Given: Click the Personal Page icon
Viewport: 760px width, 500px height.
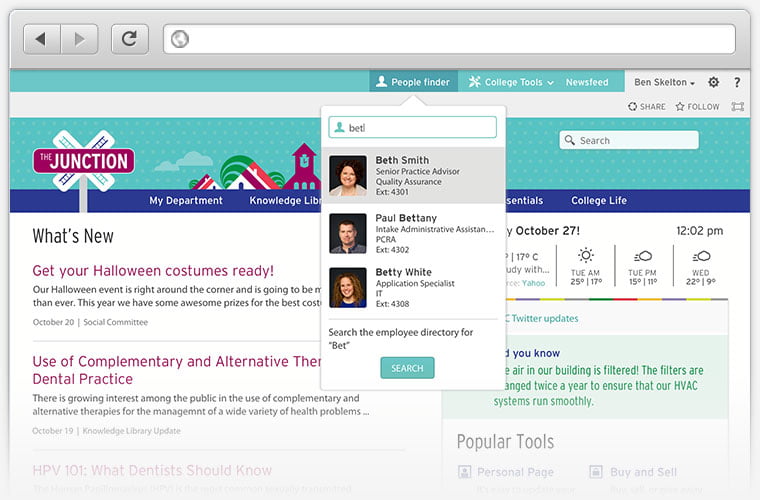Looking at the screenshot, I should tap(464, 471).
